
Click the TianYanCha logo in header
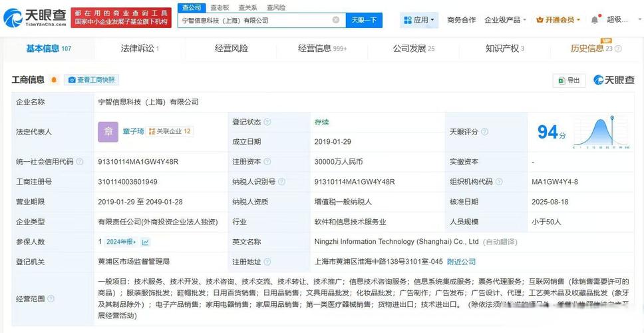35,18
